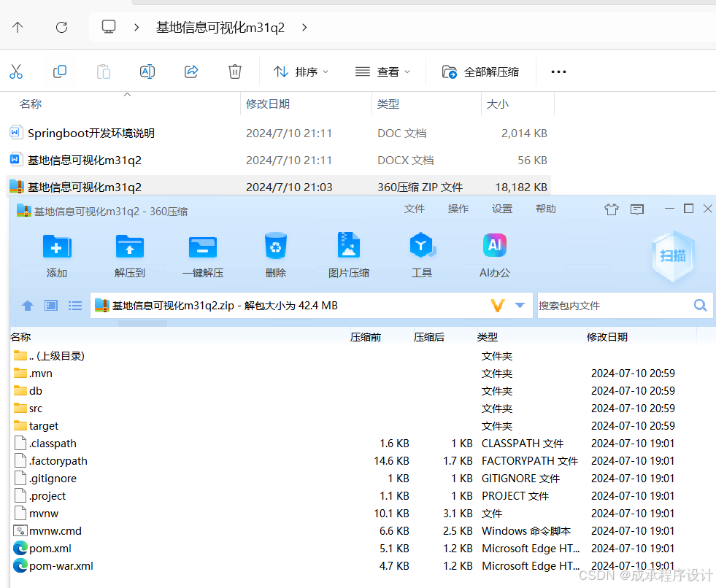Select the Cut icon in Explorer toolbar
Image resolution: width=716 pixels, height=588 pixels.
pyautogui.click(x=16, y=71)
